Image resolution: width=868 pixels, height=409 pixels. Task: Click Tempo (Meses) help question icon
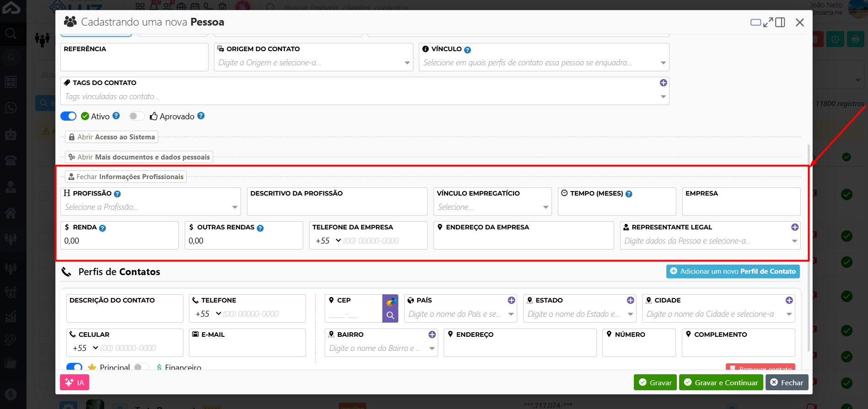629,194
